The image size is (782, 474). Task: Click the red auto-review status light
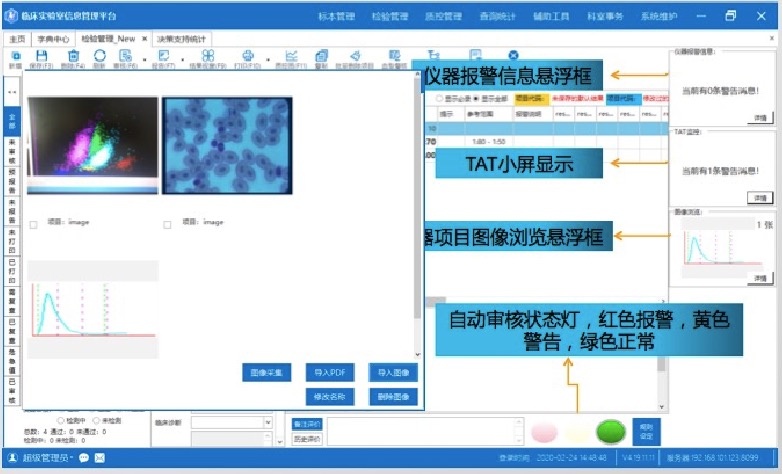(545, 434)
